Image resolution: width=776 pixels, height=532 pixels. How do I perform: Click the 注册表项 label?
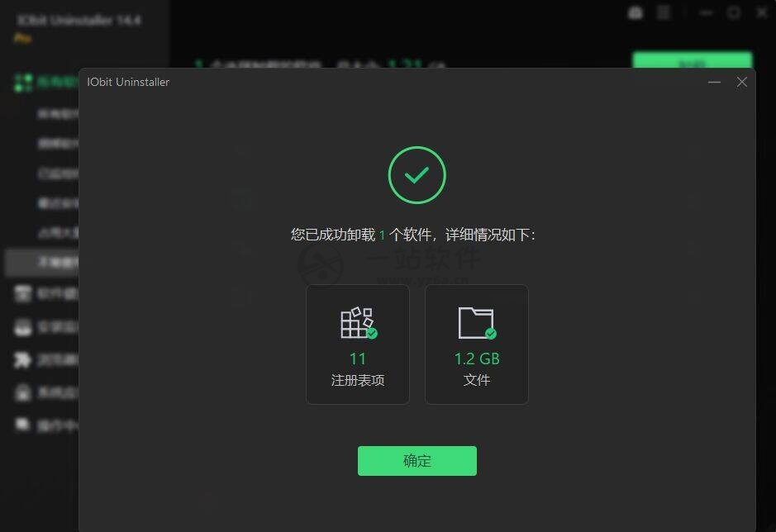(357, 380)
